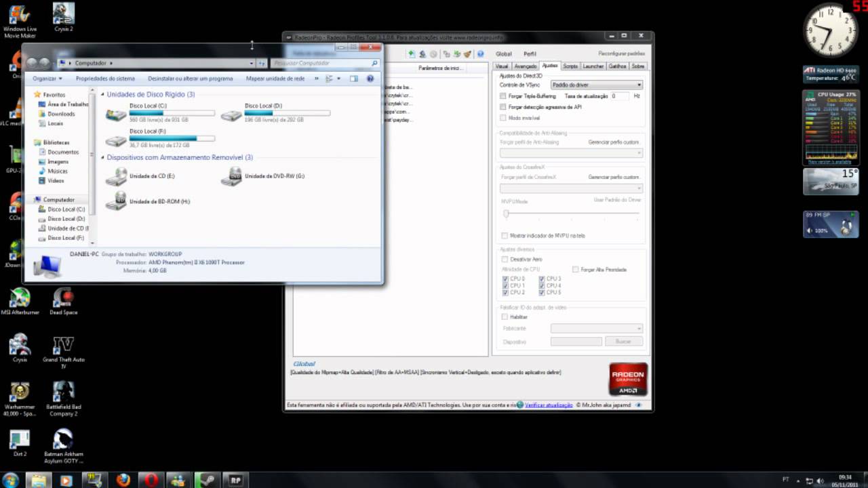Screen dimensions: 868x488
Task: Collapse Dispositivos com Armazenamento Removível group
Action: pos(103,157)
